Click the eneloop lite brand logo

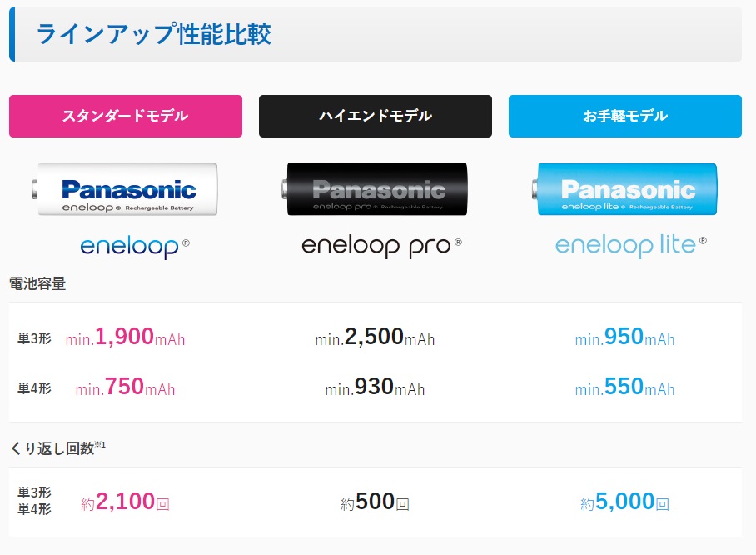(630, 246)
